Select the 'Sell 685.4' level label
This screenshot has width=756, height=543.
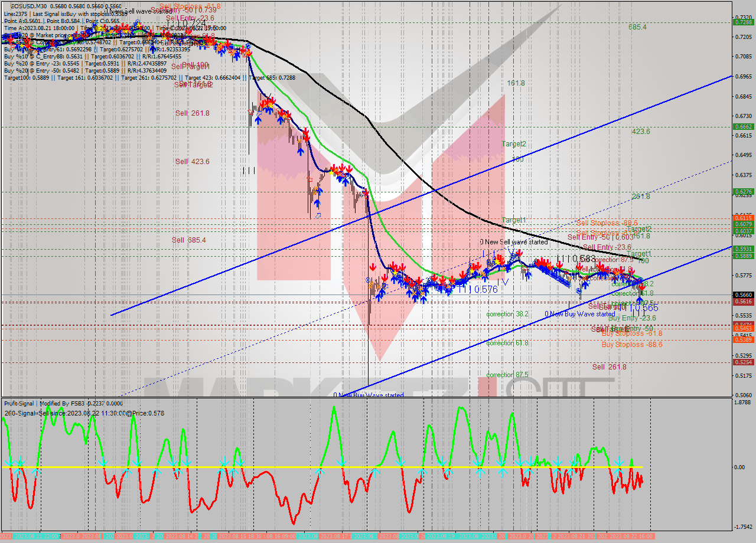tap(188, 240)
